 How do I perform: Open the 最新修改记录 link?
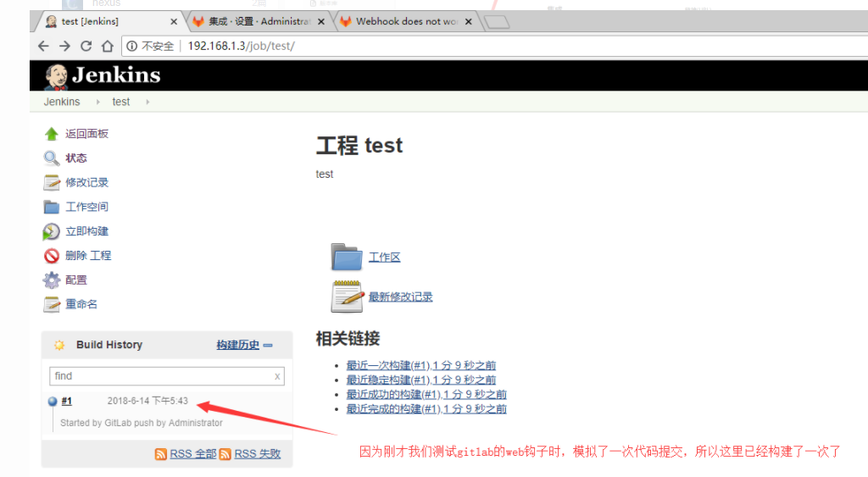400,297
